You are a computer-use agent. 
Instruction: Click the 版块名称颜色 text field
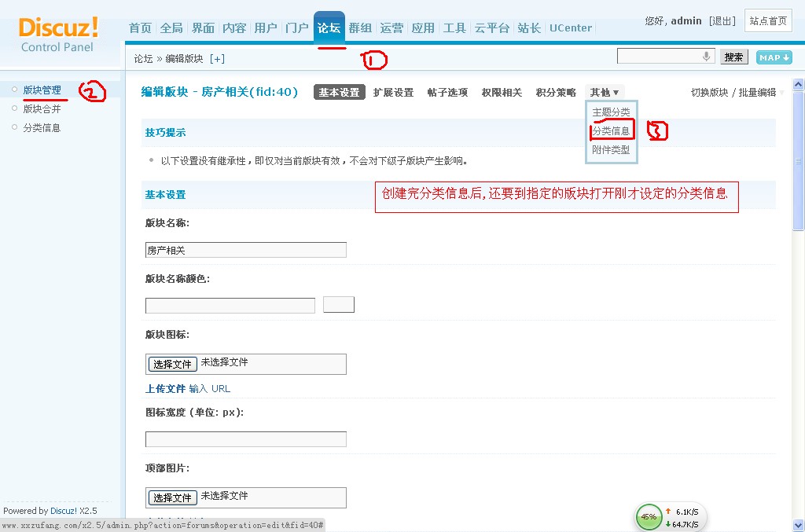point(230,306)
